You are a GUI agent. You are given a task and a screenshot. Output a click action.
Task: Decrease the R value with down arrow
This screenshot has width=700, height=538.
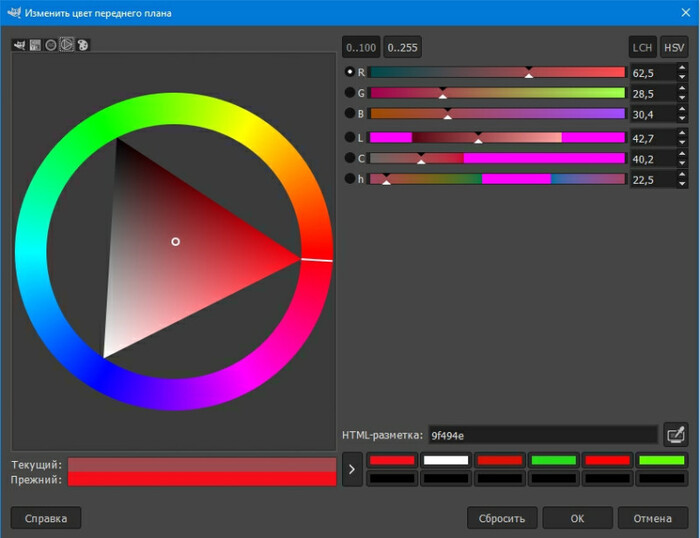[x=682, y=77]
